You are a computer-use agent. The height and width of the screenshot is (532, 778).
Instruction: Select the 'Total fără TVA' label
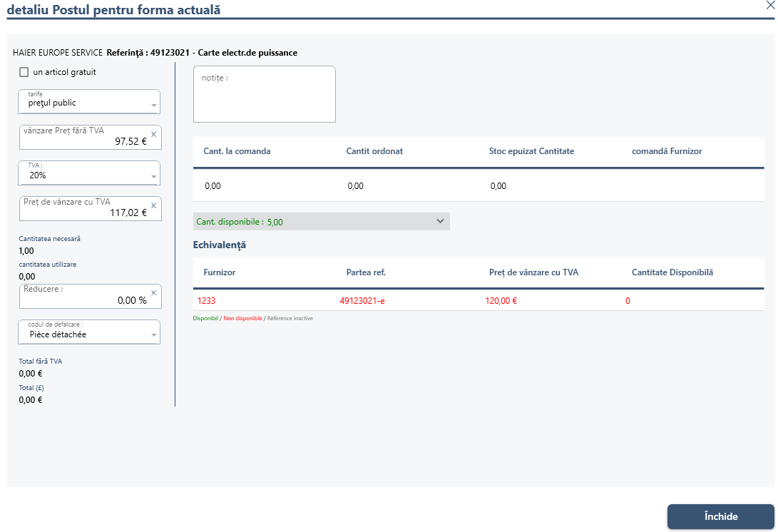coord(41,362)
